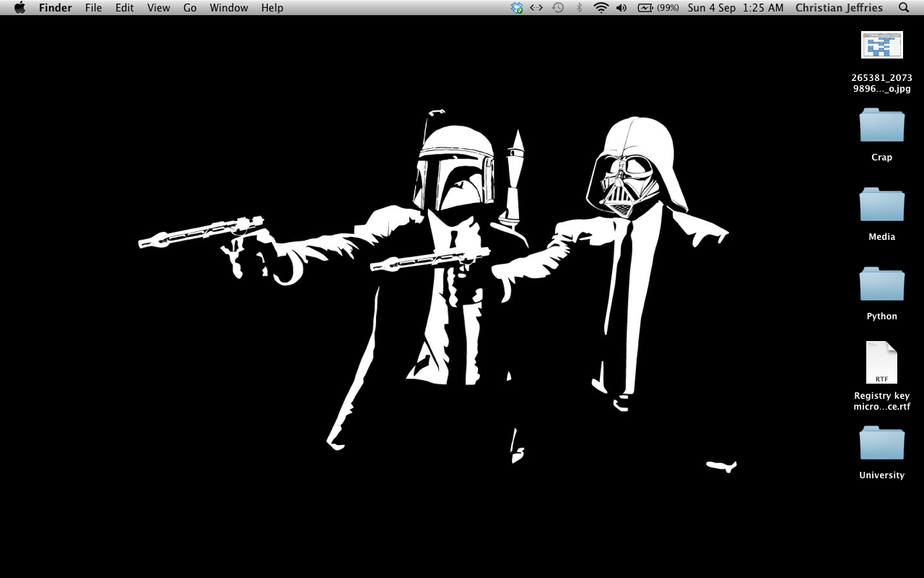Open the Edit menu
924x578 pixels.
click(124, 8)
